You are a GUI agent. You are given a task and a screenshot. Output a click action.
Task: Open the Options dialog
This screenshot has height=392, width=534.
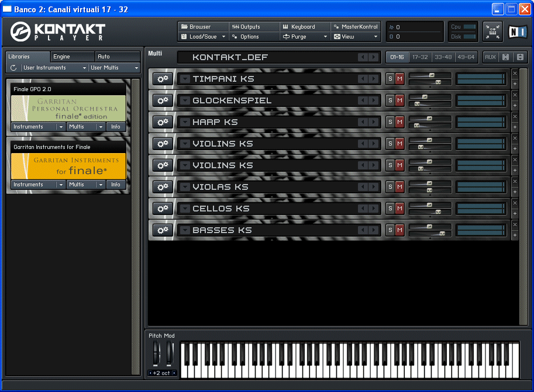click(254, 37)
